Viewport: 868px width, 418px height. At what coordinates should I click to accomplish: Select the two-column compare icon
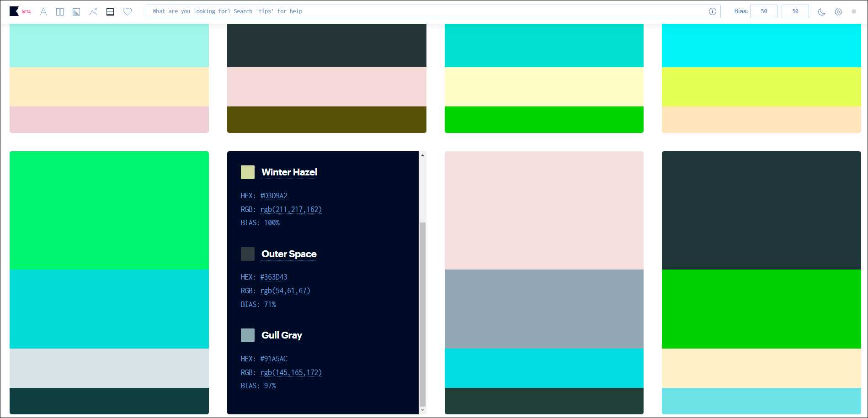60,12
